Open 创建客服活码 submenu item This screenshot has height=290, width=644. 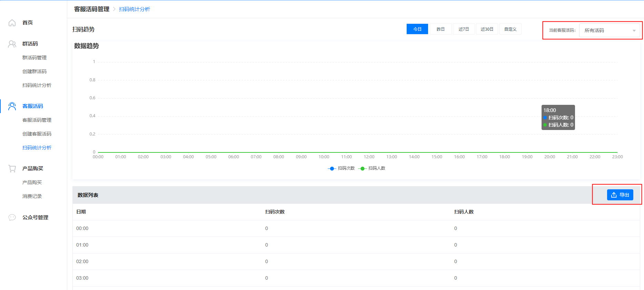37,134
